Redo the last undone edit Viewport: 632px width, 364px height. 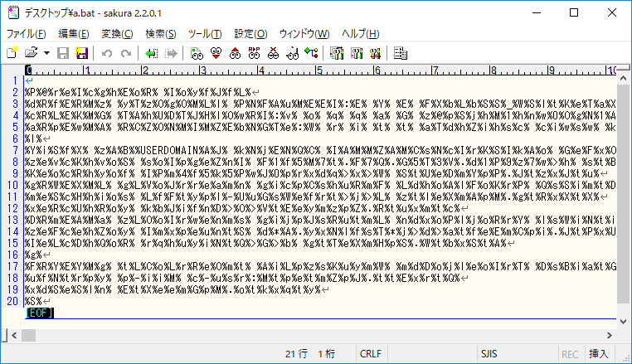coord(126,53)
